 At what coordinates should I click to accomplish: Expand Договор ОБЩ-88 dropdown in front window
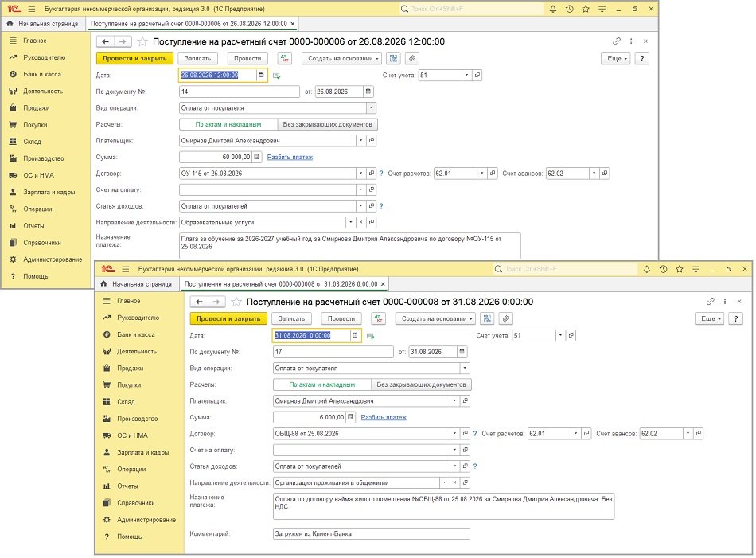coord(454,434)
